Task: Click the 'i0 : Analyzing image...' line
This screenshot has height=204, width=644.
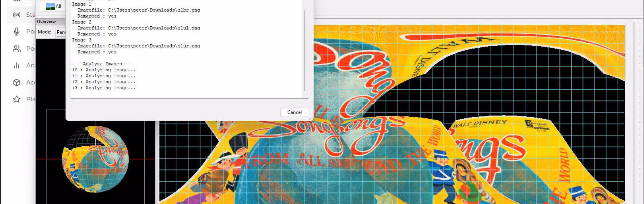Action: coord(104,70)
